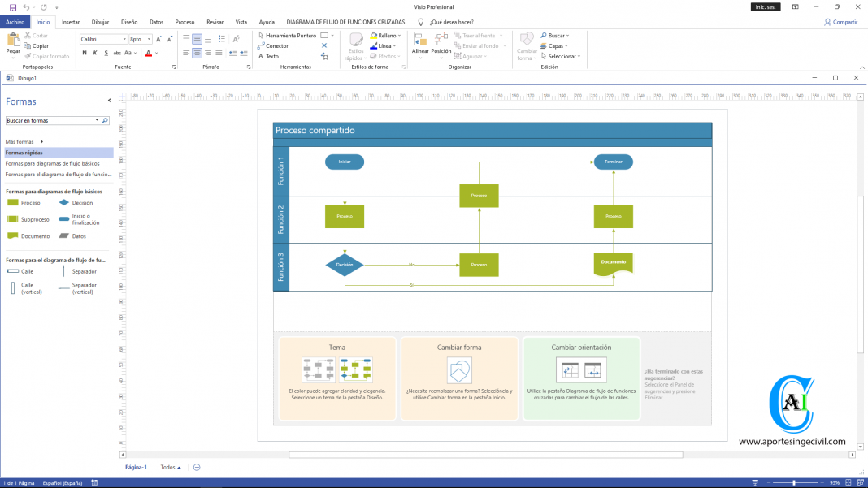Open the Buscar search in Edición group
Screen dimensions: 868x488
point(556,35)
